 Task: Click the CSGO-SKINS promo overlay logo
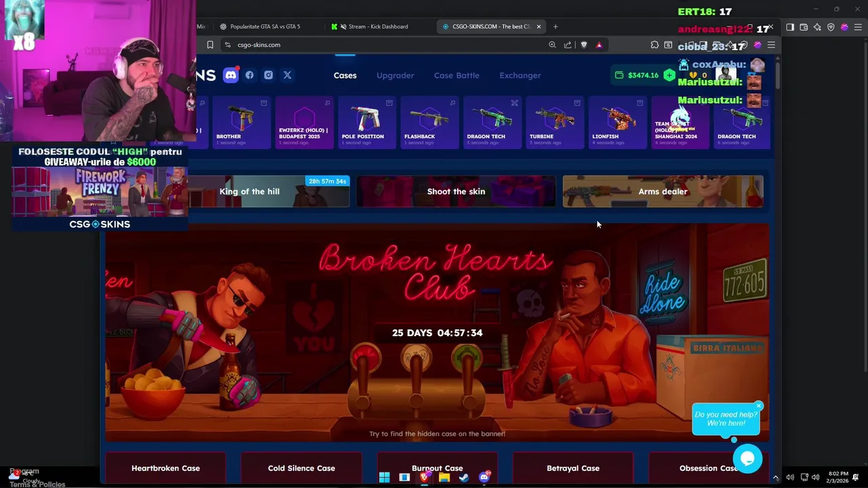point(100,224)
